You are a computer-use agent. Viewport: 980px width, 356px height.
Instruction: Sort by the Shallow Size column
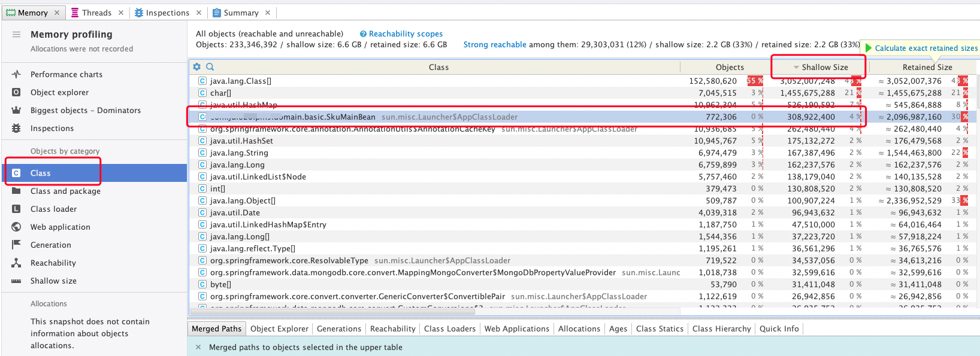pos(824,68)
